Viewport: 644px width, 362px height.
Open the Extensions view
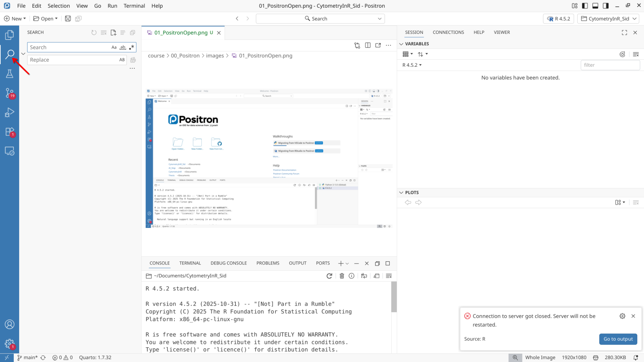point(9,132)
